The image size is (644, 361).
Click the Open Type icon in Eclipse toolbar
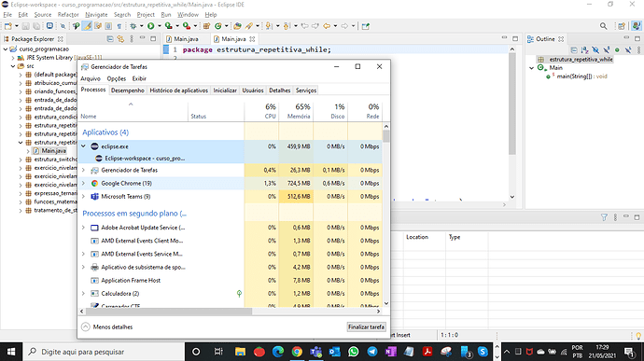(x=237, y=26)
